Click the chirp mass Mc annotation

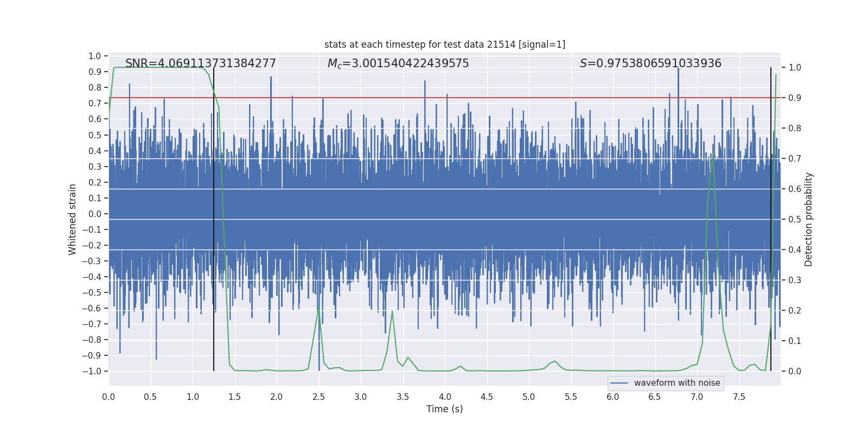(398, 63)
